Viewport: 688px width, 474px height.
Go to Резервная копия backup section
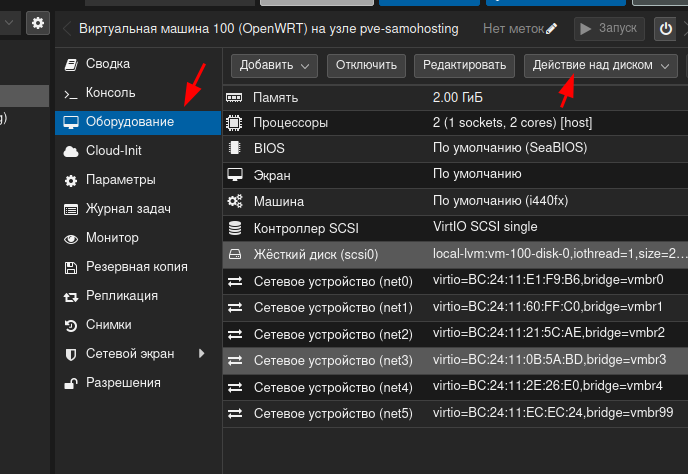[x=138, y=267]
